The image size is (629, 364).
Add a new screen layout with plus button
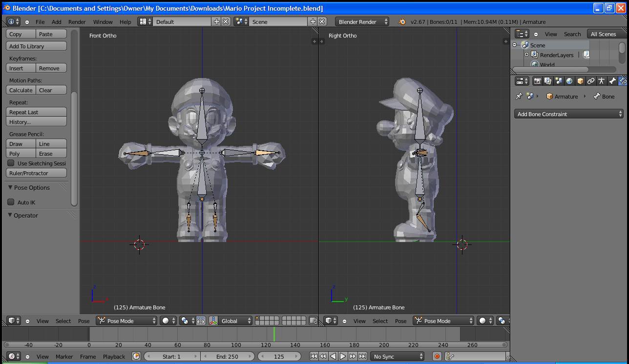[217, 21]
